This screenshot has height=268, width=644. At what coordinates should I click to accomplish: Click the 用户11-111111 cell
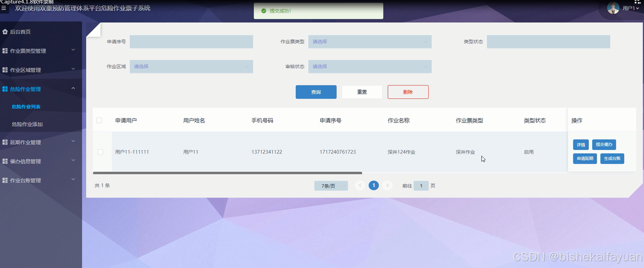132,152
